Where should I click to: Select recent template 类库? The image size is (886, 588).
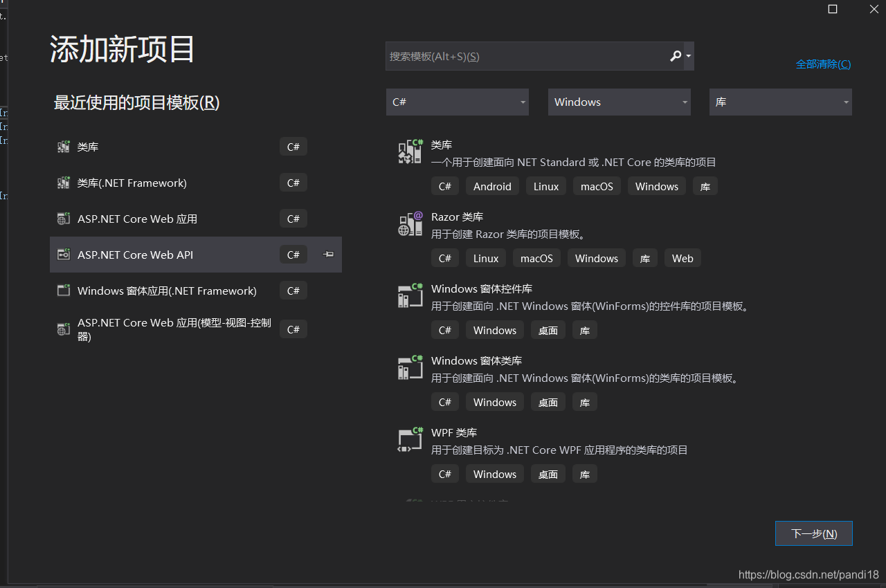coord(196,147)
